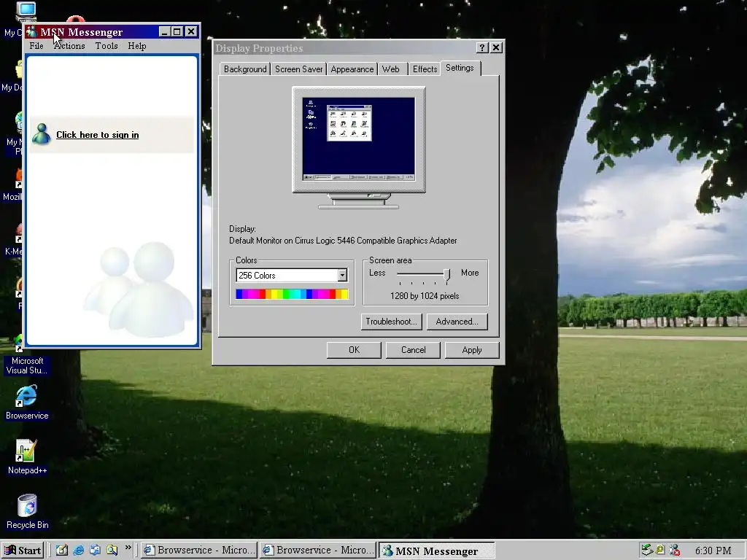The image size is (747, 560).
Task: Launch Internet Explorer from quick launch
Action: pyautogui.click(x=79, y=550)
